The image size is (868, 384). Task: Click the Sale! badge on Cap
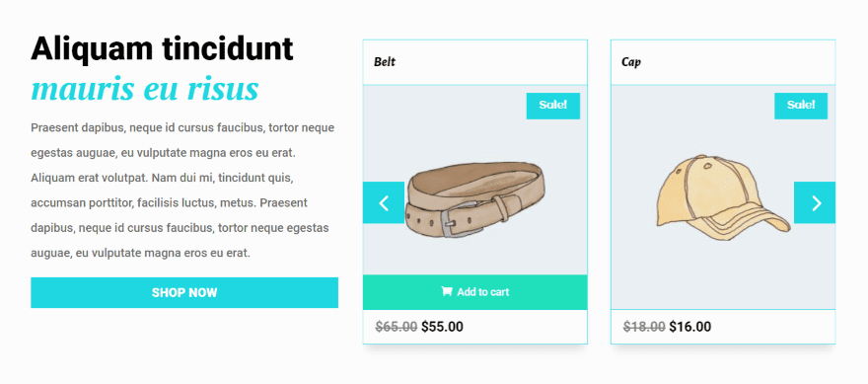[x=801, y=106]
